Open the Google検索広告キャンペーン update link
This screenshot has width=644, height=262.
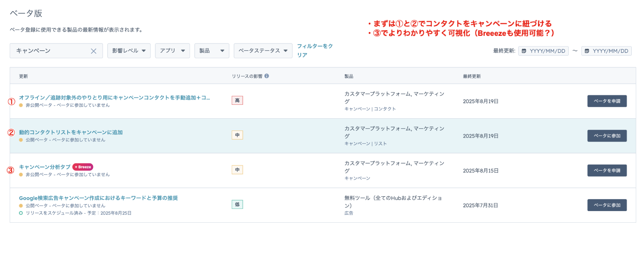point(98,198)
